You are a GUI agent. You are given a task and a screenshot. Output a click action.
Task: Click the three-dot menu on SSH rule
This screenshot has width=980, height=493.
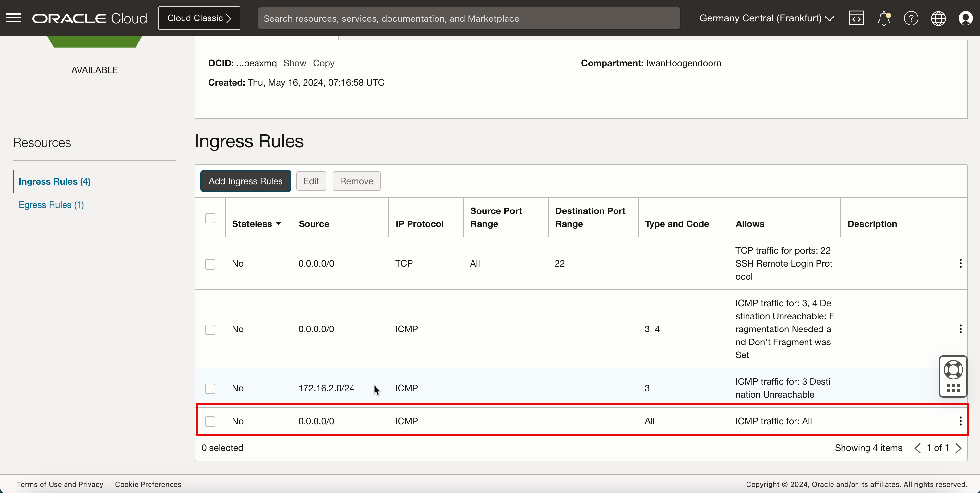click(960, 263)
